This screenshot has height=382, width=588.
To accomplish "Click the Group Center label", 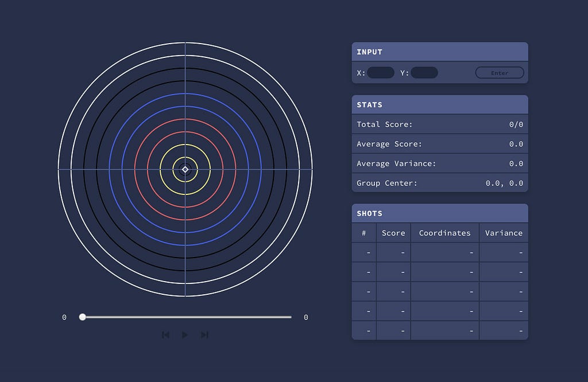I will [x=386, y=183].
